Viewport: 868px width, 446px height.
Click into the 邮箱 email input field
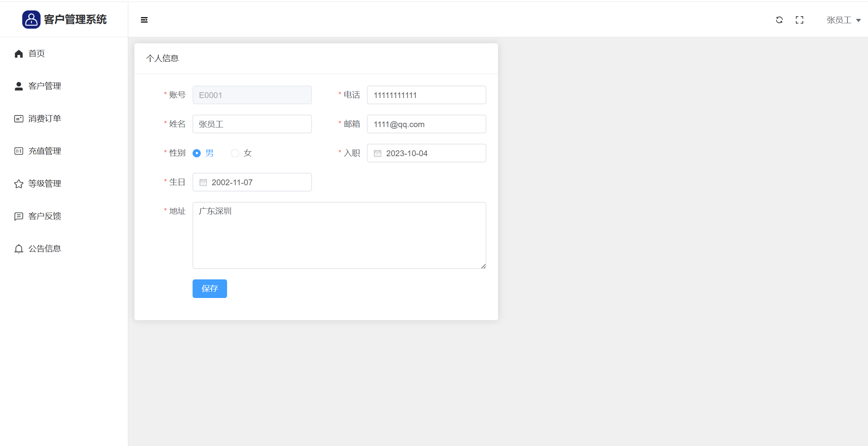pos(426,124)
